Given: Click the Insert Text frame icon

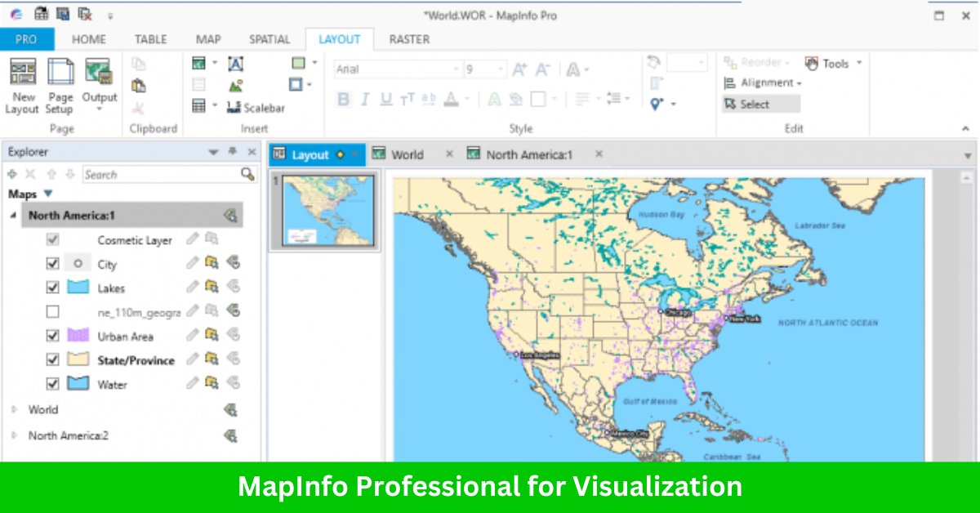Looking at the screenshot, I should [x=236, y=64].
